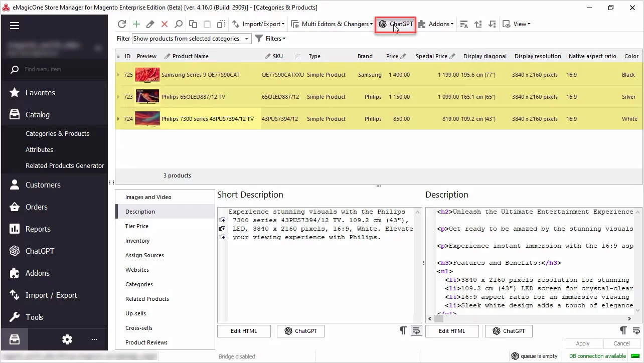Click the three-dots more icon in sidebar
This screenshot has width=644, height=363.
pos(94,339)
